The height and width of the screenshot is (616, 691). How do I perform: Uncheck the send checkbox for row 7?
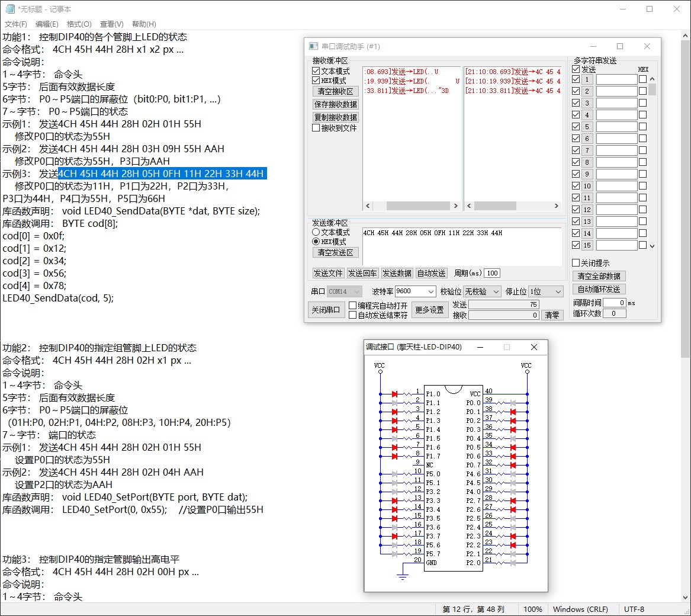pyautogui.click(x=576, y=150)
